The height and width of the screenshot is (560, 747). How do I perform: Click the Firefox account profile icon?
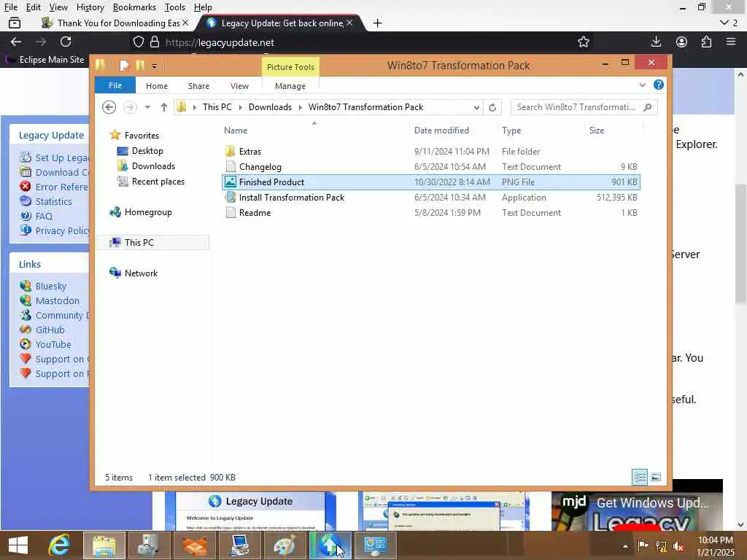[681, 42]
